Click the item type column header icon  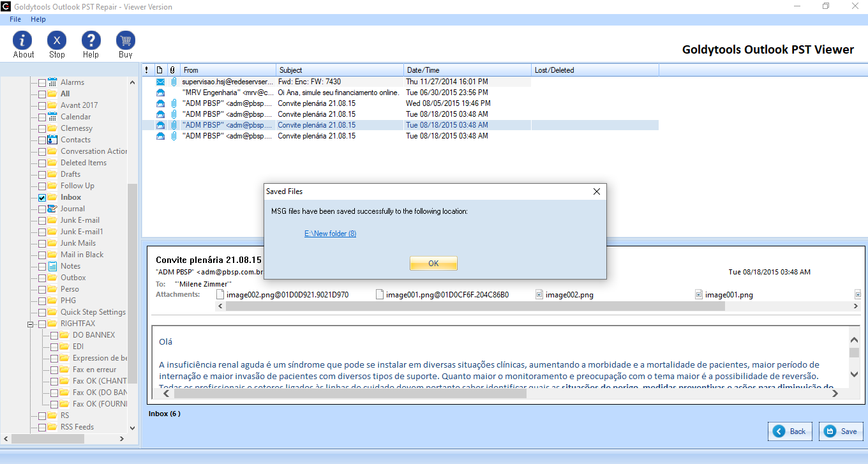tap(160, 70)
